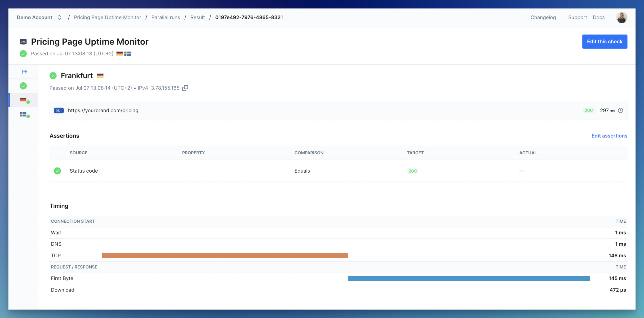This screenshot has width=644, height=318.
Task: Select the German Frankfurt run in the sidebar
Action: pos(23,100)
